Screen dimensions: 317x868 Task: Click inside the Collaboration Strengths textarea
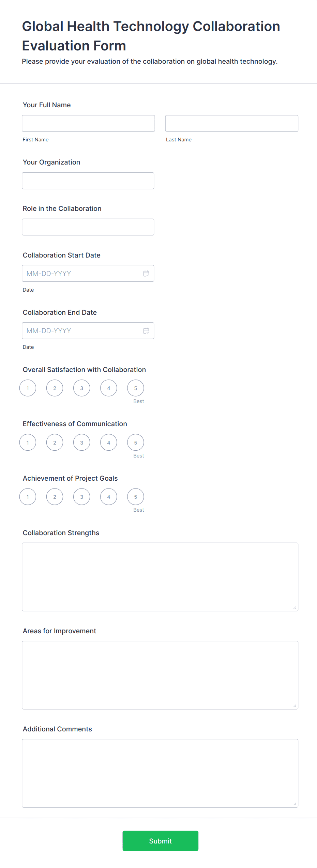(x=160, y=577)
